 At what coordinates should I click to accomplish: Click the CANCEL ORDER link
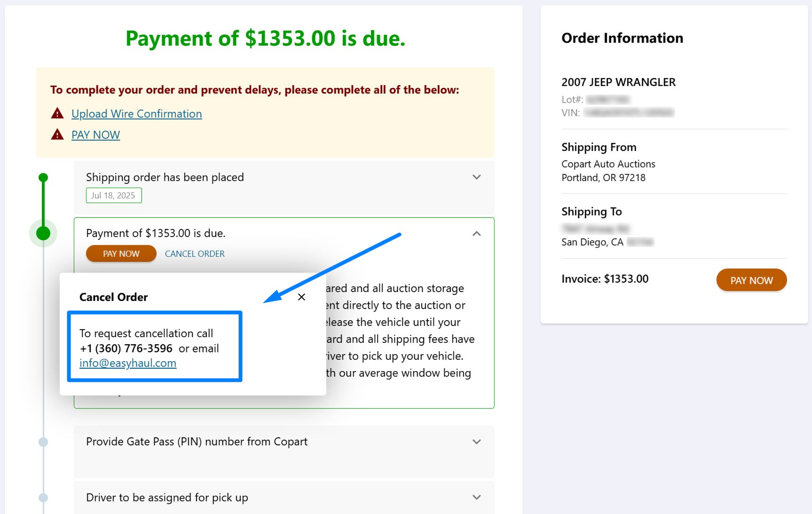tap(195, 254)
